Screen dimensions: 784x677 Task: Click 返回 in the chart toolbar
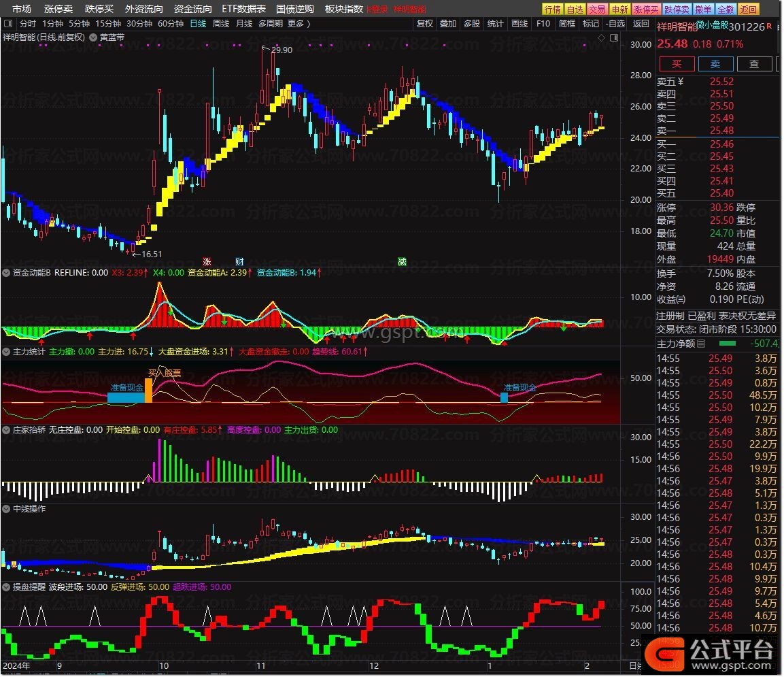click(x=641, y=24)
